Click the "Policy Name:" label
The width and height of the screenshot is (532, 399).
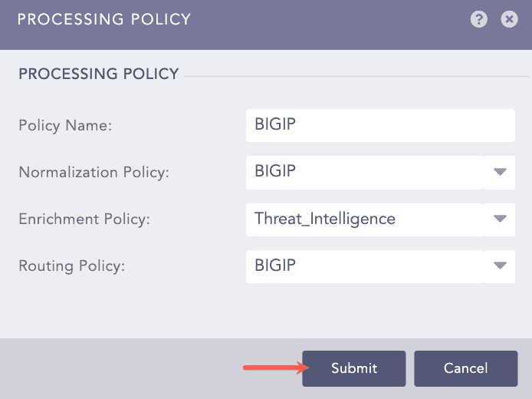[65, 126]
